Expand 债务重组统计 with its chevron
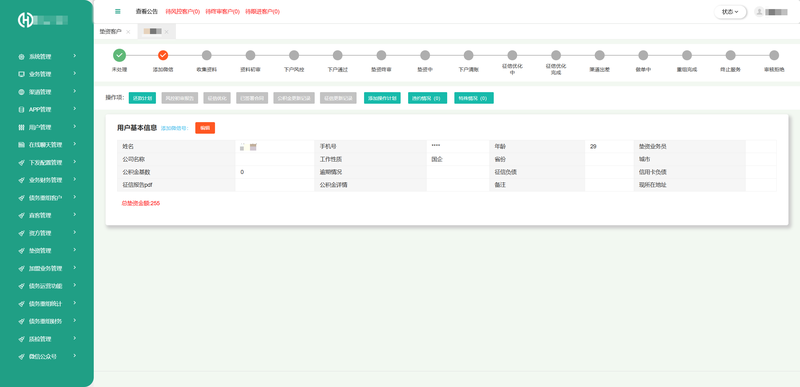 [74, 303]
